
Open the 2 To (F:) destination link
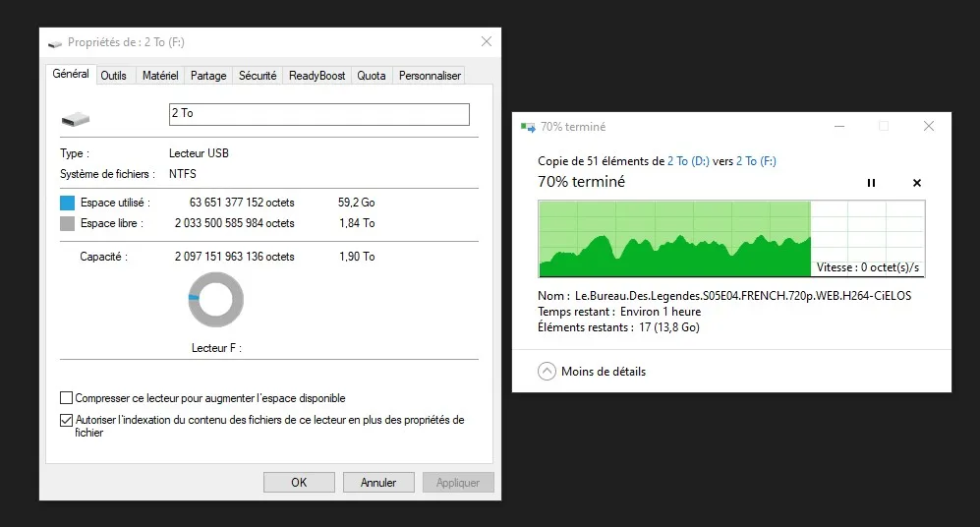pyautogui.click(x=756, y=161)
